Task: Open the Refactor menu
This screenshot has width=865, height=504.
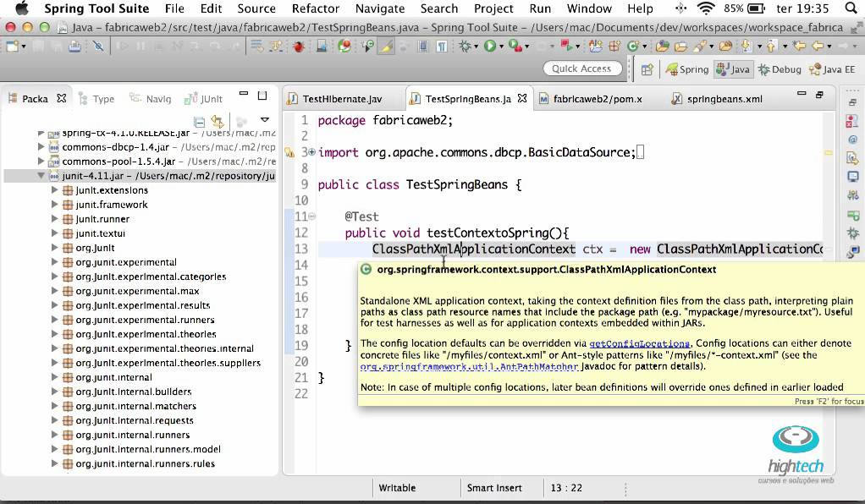Action: point(316,8)
